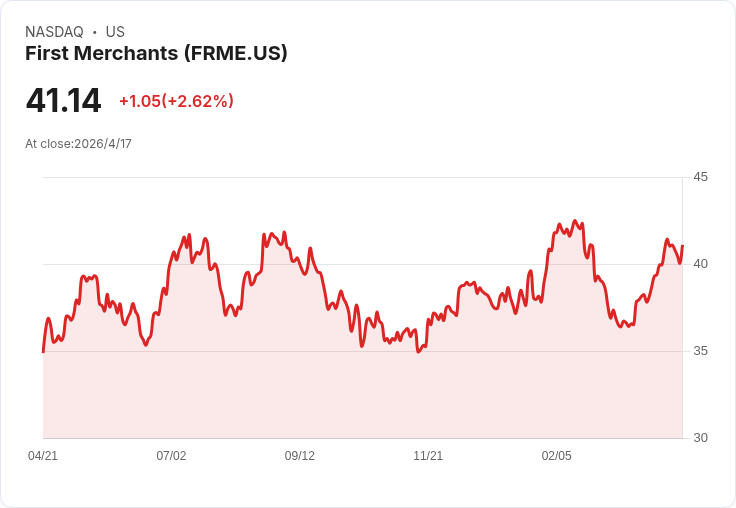Select the 04/21 date on x-axis
This screenshot has width=736, height=508.
pos(43,456)
